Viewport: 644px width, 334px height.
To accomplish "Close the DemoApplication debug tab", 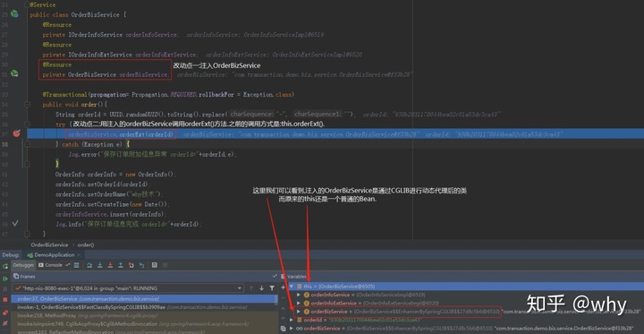I will [x=79, y=255].
